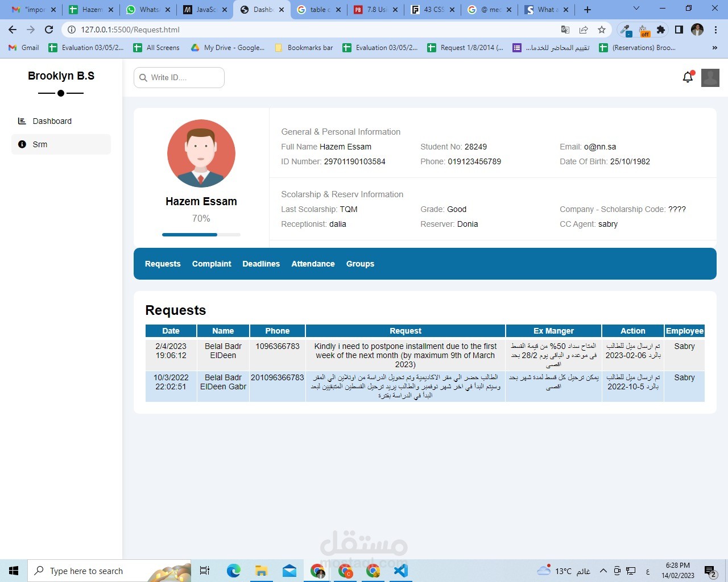This screenshot has height=582, width=728.
Task: Click the Brooklyn B.S logo title
Action: [61, 76]
